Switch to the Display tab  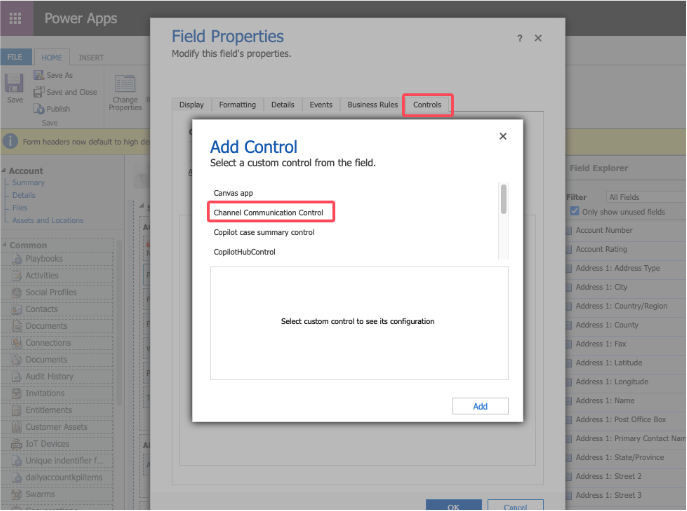191,105
